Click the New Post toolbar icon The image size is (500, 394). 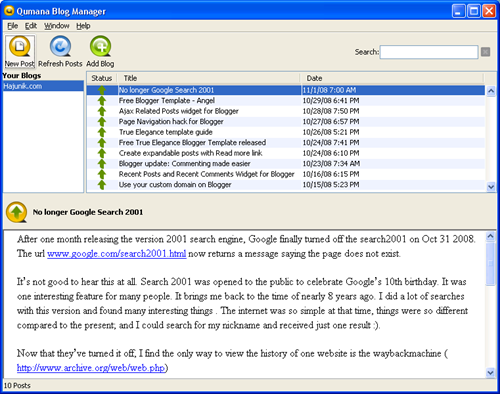(20, 47)
